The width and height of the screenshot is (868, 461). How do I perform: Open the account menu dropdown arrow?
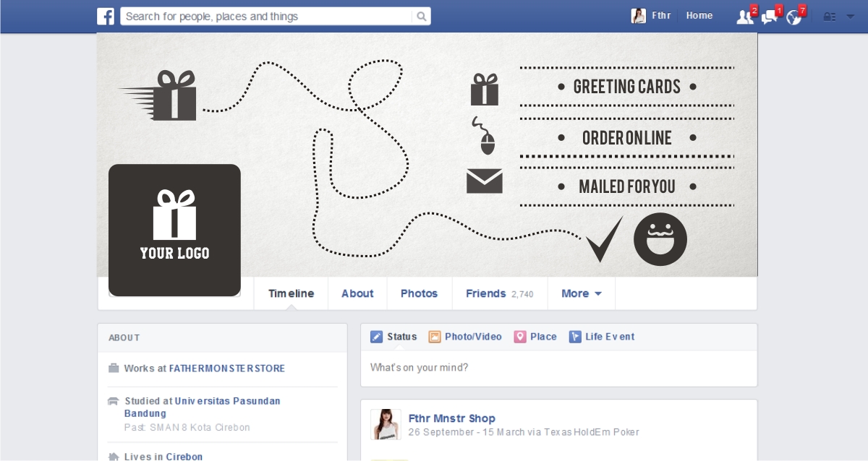850,17
